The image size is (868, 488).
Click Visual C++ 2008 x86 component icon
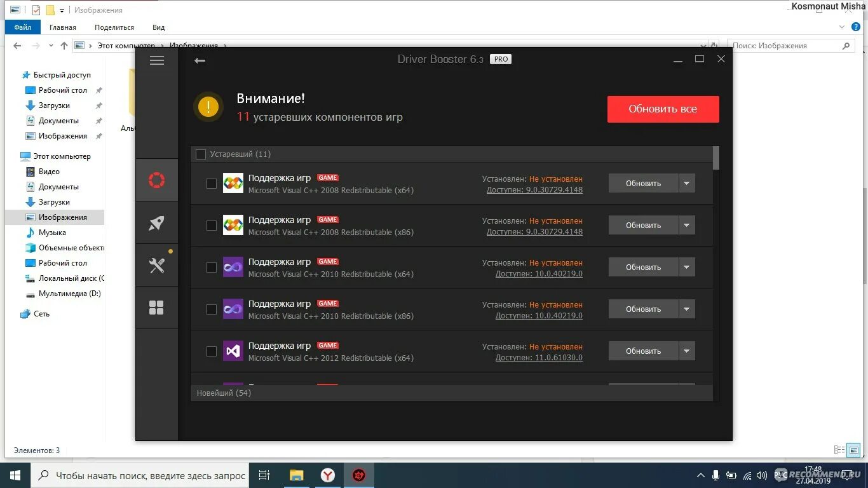pyautogui.click(x=233, y=226)
